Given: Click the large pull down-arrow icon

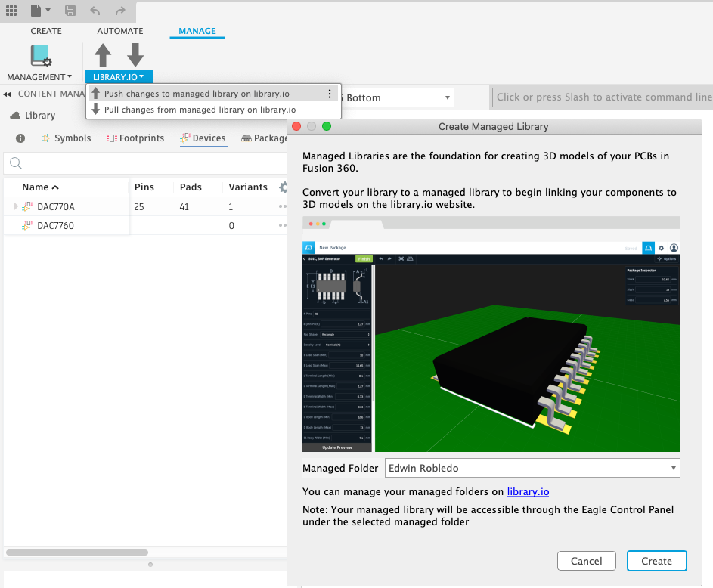Looking at the screenshot, I should pos(135,55).
